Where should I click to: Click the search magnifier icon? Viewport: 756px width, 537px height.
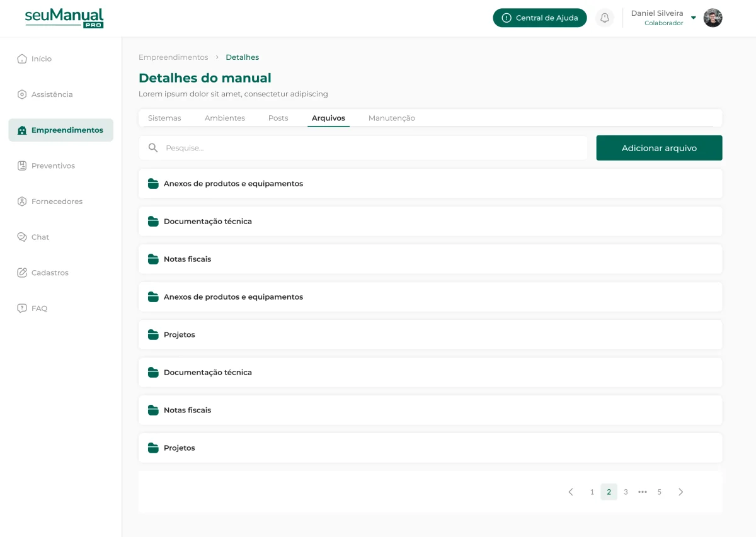pyautogui.click(x=153, y=148)
